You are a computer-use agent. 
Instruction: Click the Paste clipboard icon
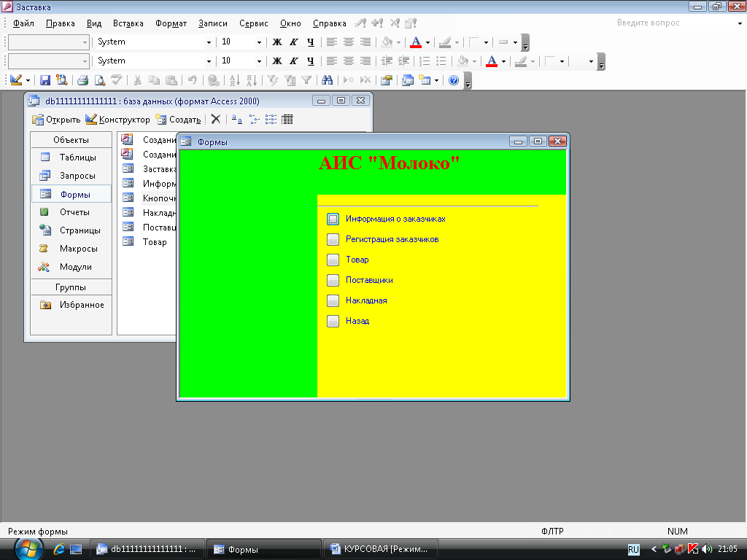click(171, 80)
